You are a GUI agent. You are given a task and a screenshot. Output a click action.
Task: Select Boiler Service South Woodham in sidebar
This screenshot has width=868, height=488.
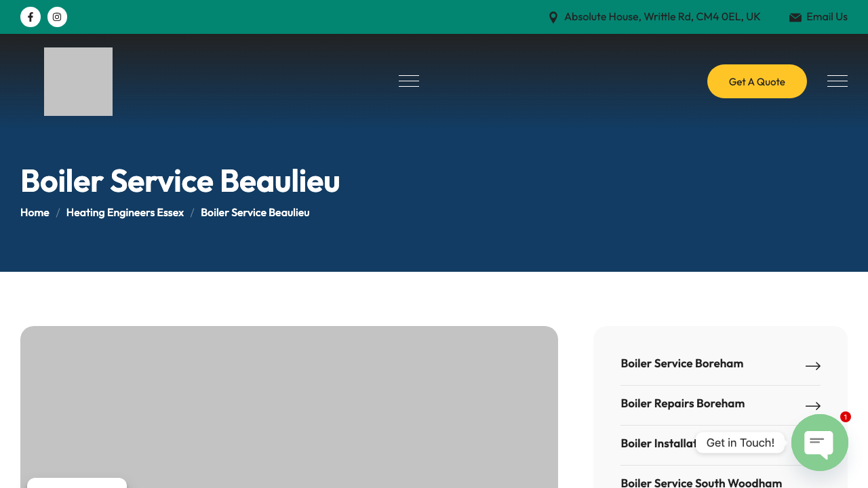(x=701, y=483)
